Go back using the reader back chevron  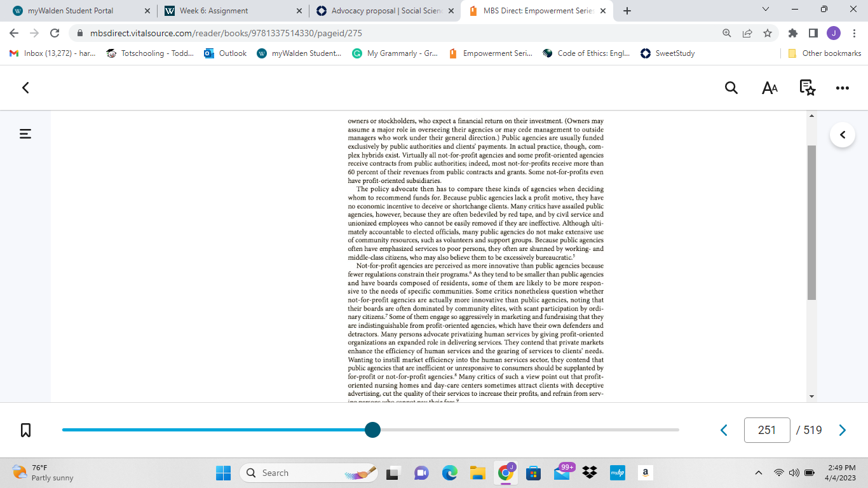pos(25,88)
